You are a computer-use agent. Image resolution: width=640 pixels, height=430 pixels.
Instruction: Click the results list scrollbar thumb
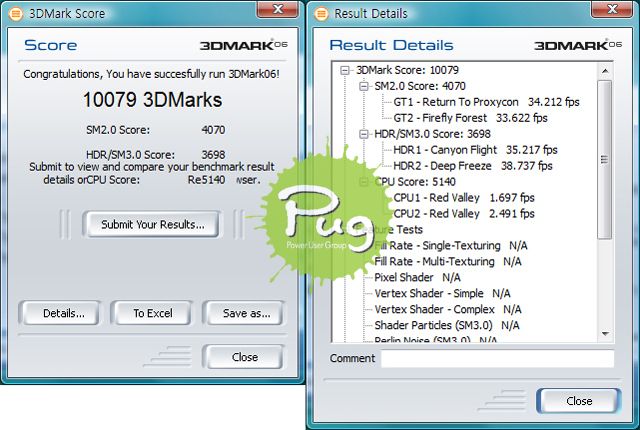605,159
